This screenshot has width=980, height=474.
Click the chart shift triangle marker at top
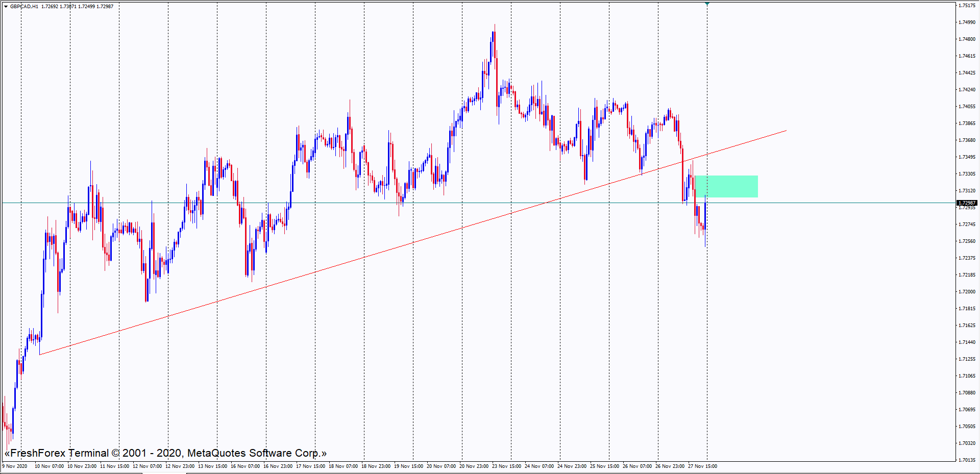(707, 4)
